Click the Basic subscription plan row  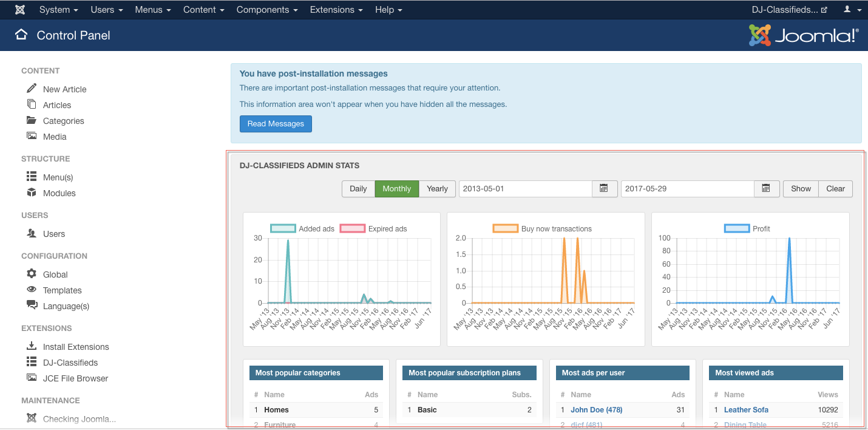[469, 410]
